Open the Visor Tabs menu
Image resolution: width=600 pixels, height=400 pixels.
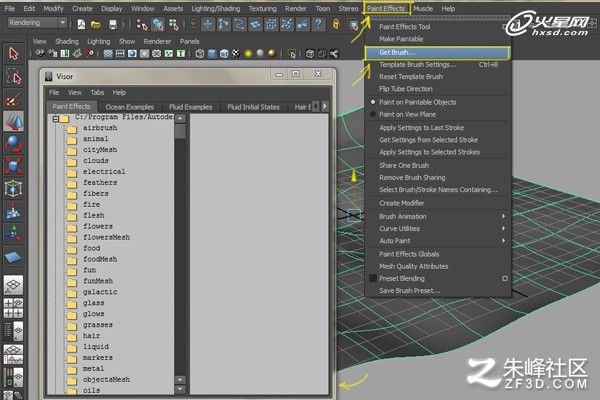pos(97,92)
